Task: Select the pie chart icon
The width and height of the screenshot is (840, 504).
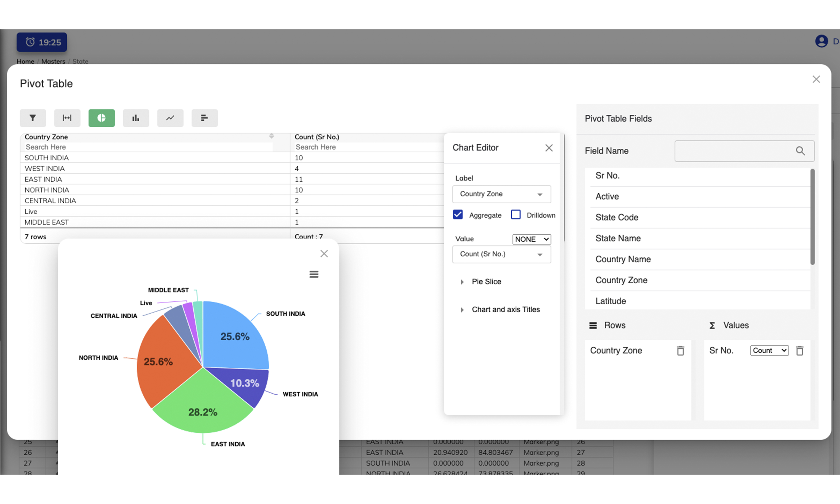Action: [x=102, y=118]
